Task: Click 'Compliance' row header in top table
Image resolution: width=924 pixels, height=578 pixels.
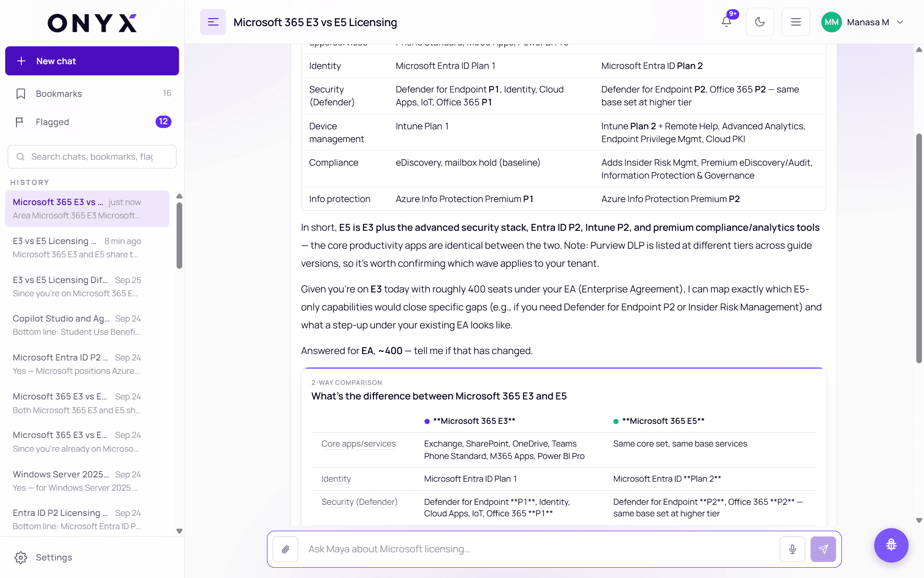Action: [334, 163]
